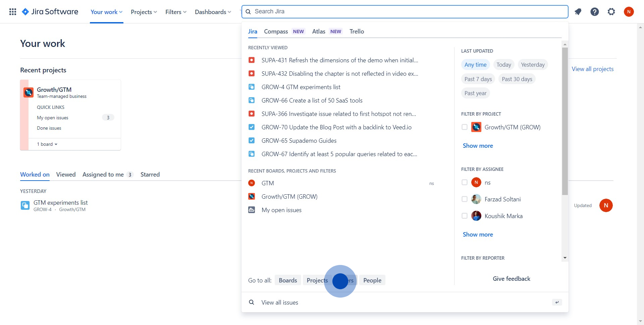The image size is (644, 325).
Task: Click the subtask icon for GROW-4
Action: point(252,87)
